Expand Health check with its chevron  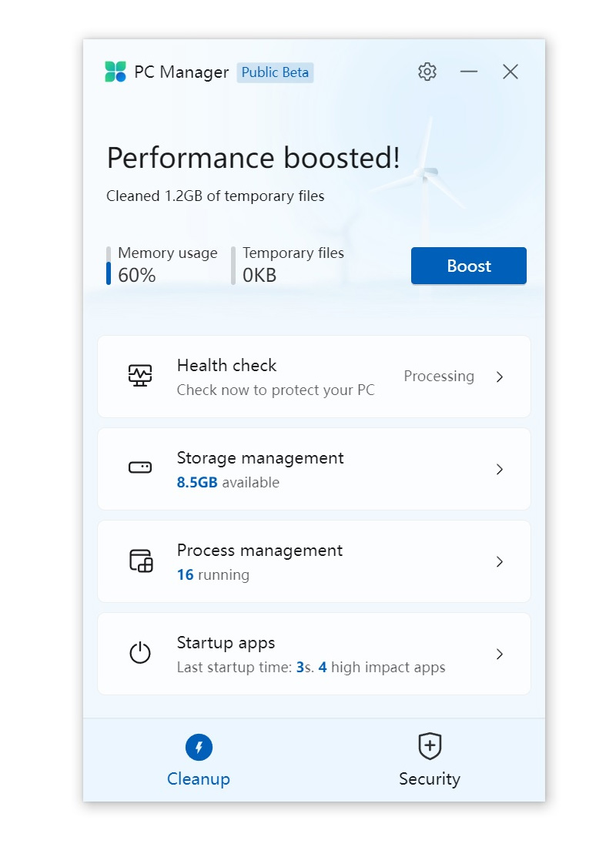coord(499,377)
